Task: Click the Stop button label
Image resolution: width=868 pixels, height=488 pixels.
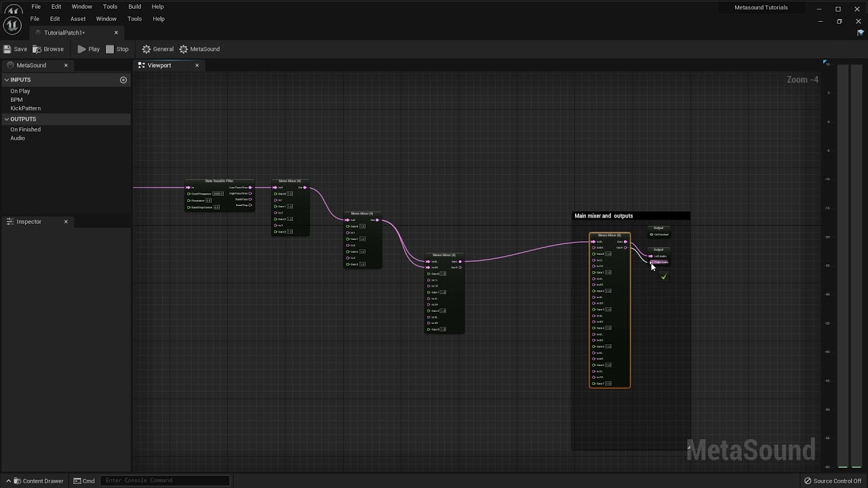Action: [x=123, y=49]
